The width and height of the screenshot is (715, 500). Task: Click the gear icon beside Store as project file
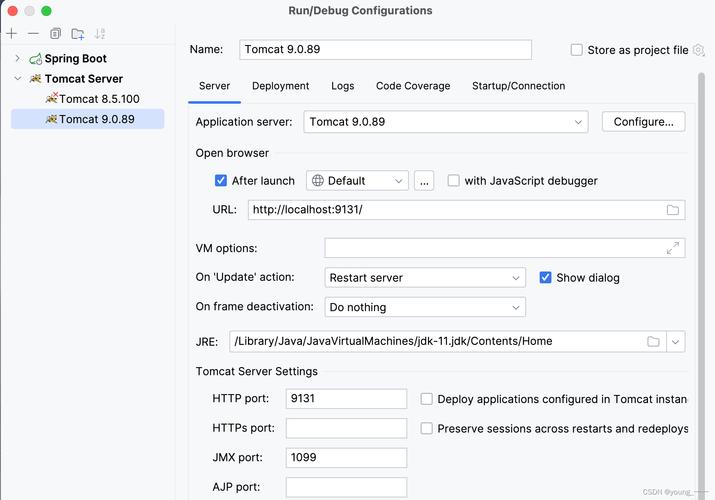[699, 50]
